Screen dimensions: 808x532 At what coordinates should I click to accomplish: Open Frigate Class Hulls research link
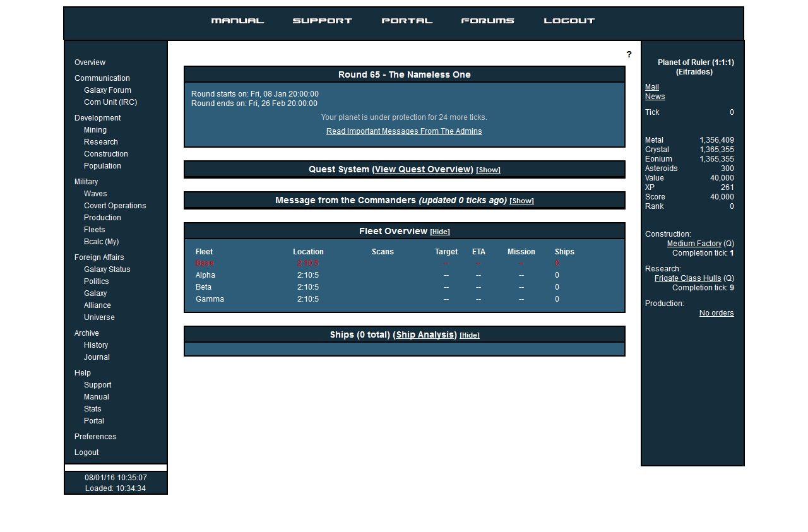(x=688, y=278)
